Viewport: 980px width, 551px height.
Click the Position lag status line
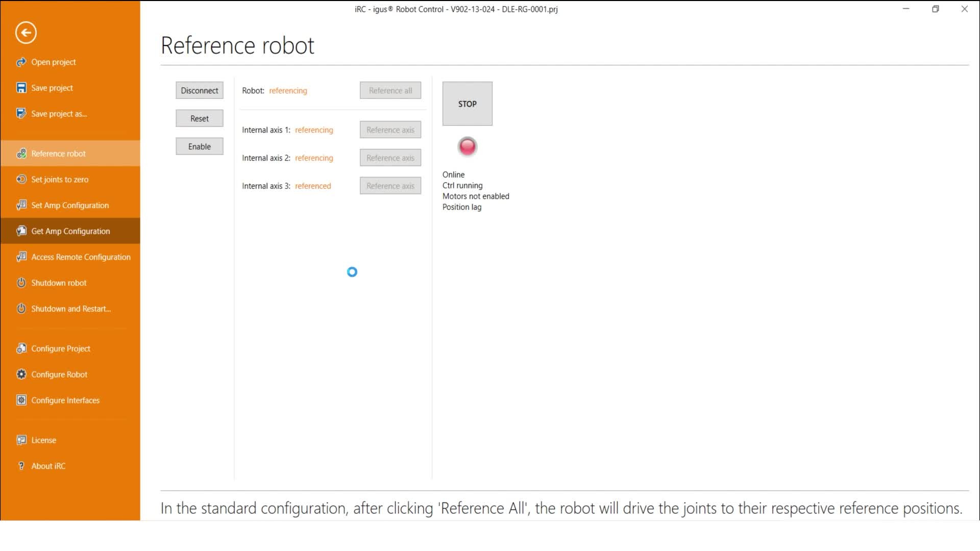tap(462, 207)
